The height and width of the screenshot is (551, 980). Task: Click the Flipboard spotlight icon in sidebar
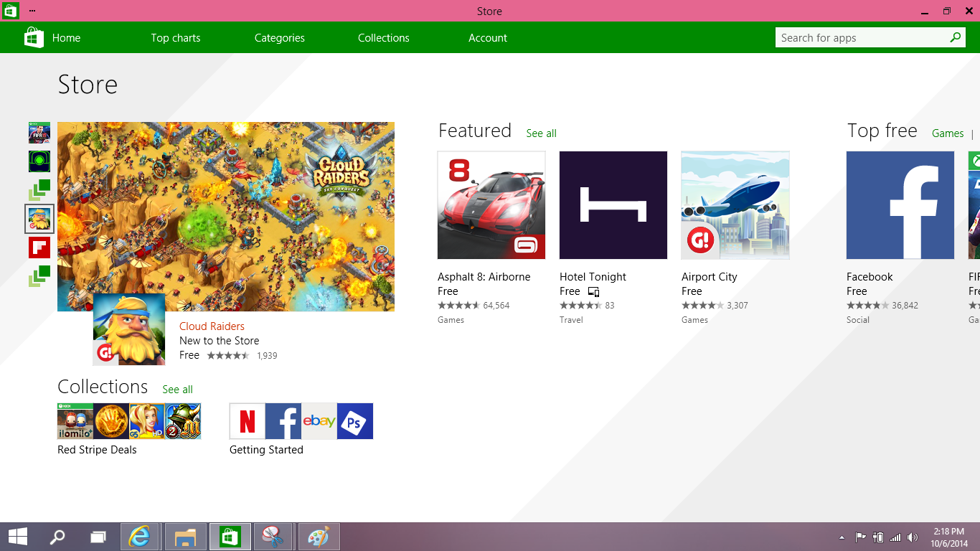39,247
